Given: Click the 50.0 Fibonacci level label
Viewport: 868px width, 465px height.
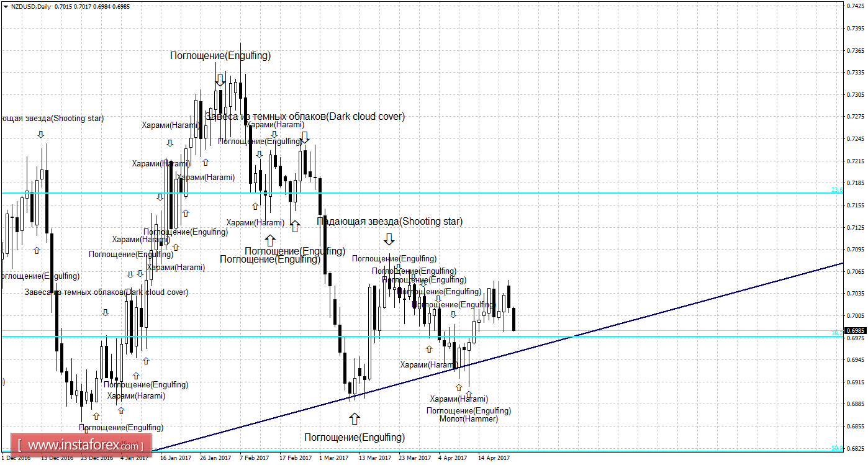Looking at the screenshot, I should pos(837,447).
